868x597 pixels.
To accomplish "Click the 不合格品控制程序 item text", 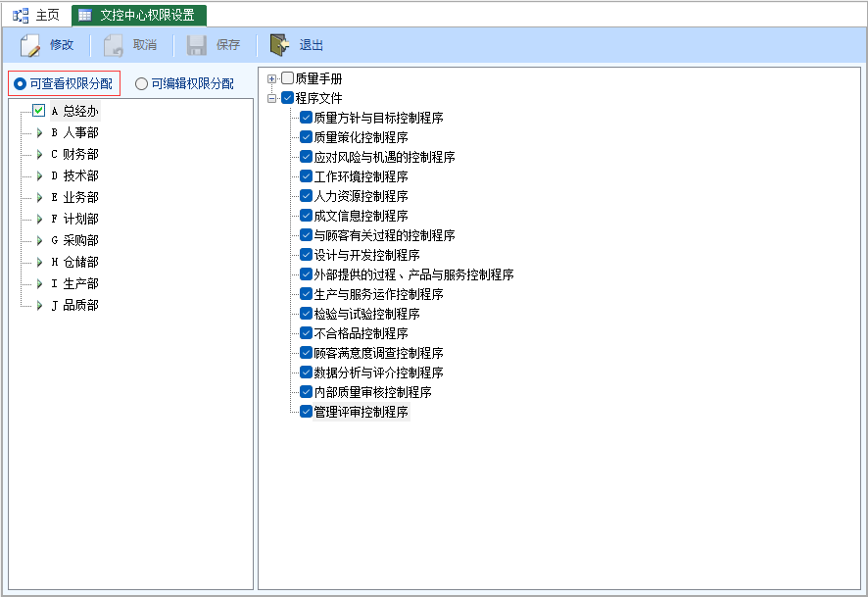I will coord(361,333).
